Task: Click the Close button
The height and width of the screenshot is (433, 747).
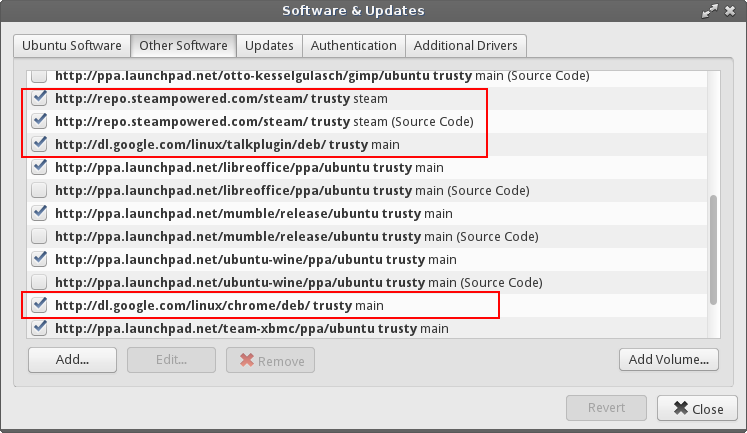Action: (697, 408)
